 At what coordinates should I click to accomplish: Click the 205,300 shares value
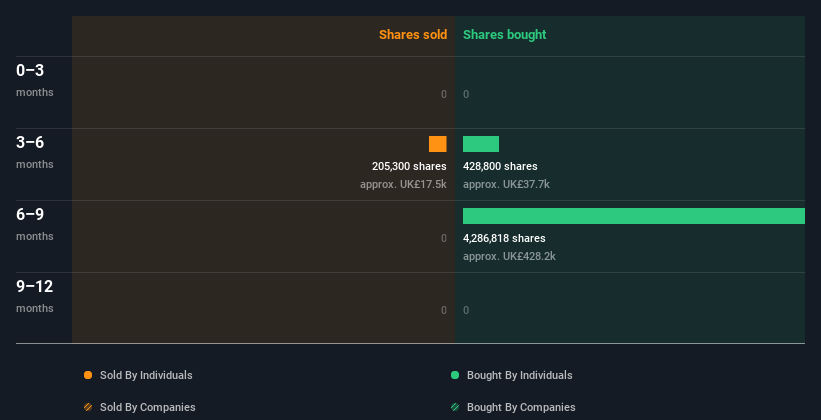(409, 166)
